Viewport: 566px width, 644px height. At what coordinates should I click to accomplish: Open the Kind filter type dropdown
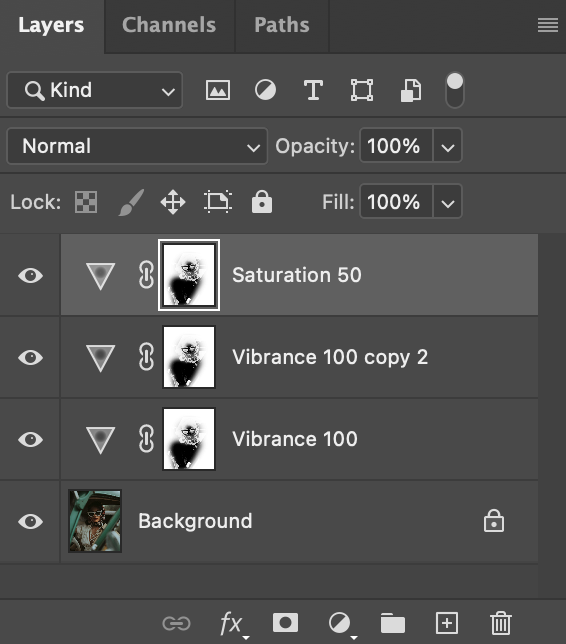pyautogui.click(x=94, y=90)
